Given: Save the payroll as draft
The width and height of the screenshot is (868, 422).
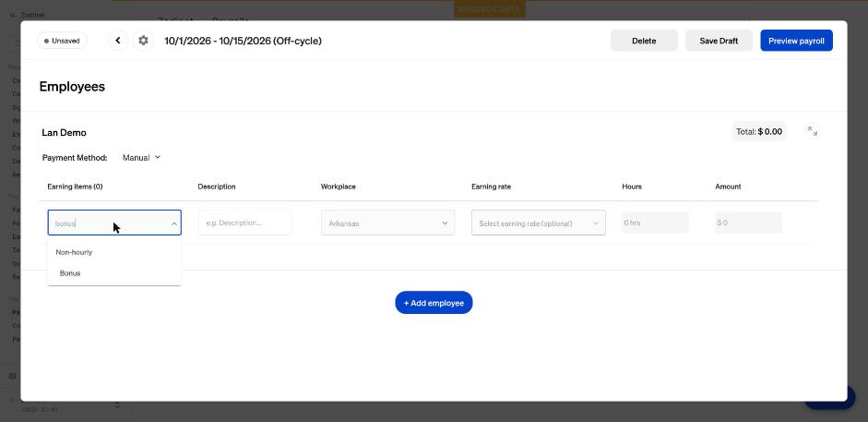Looking at the screenshot, I should pyautogui.click(x=719, y=41).
